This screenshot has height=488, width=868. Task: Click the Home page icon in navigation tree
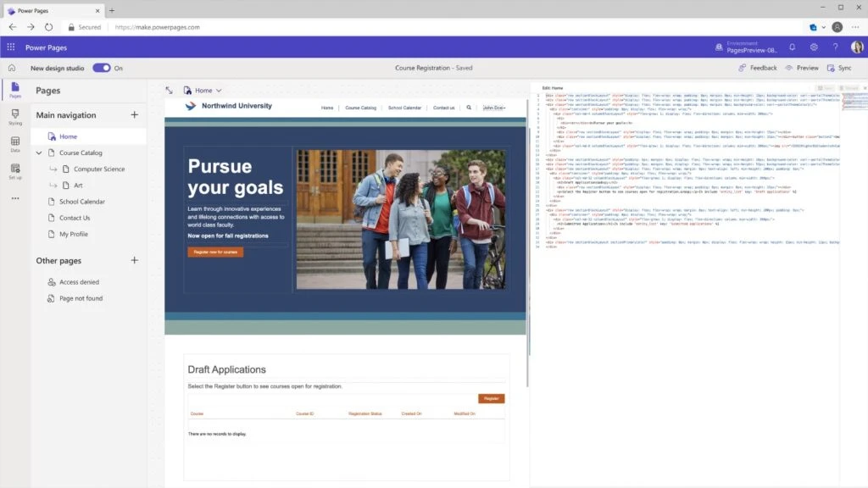point(52,136)
